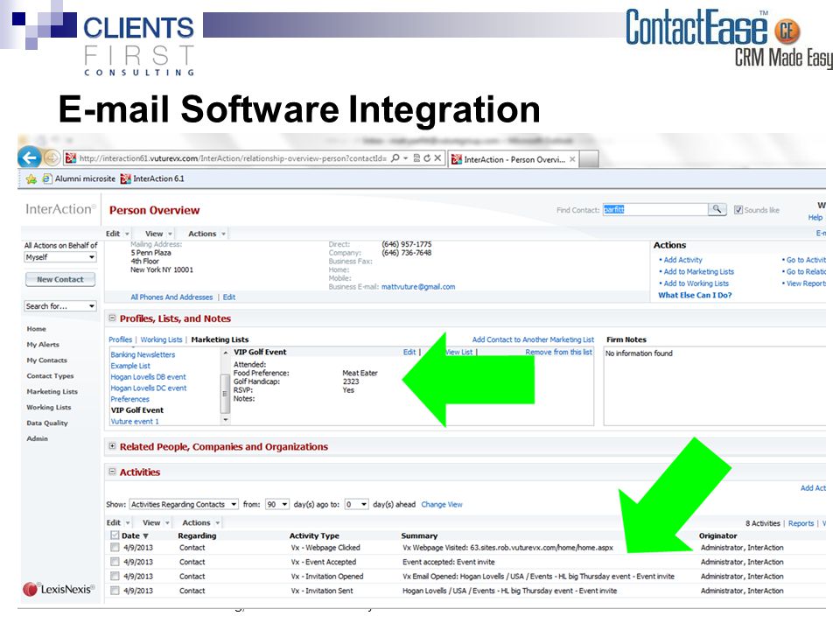Toggle the Sounds like checkbox
Viewport: 840px width, 630px height.
(738, 210)
